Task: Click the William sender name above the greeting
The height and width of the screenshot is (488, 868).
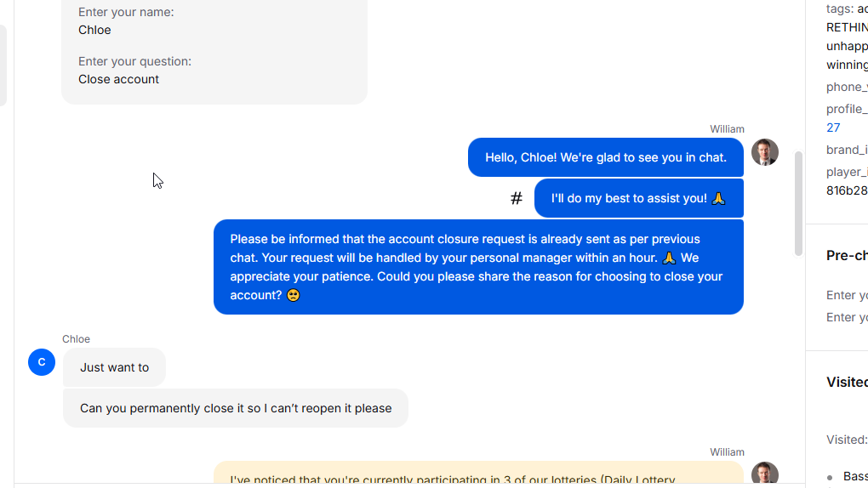Action: point(727,129)
